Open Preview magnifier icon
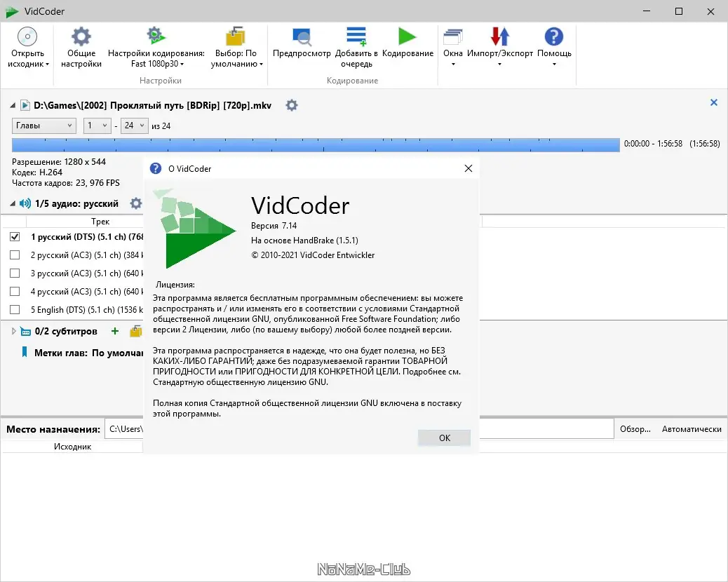 pos(302,36)
